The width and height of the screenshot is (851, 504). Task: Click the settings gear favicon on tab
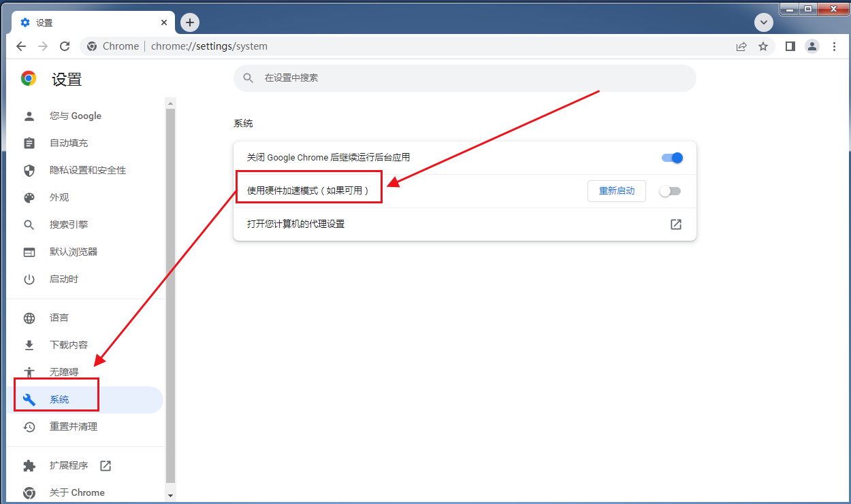(x=25, y=22)
